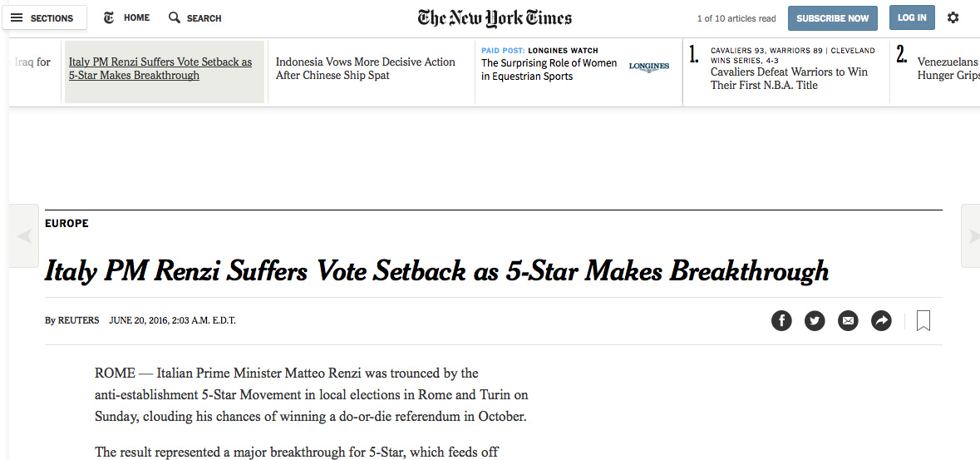Open the settings gear icon
This screenshot has width=980, height=460.
coord(953,17)
